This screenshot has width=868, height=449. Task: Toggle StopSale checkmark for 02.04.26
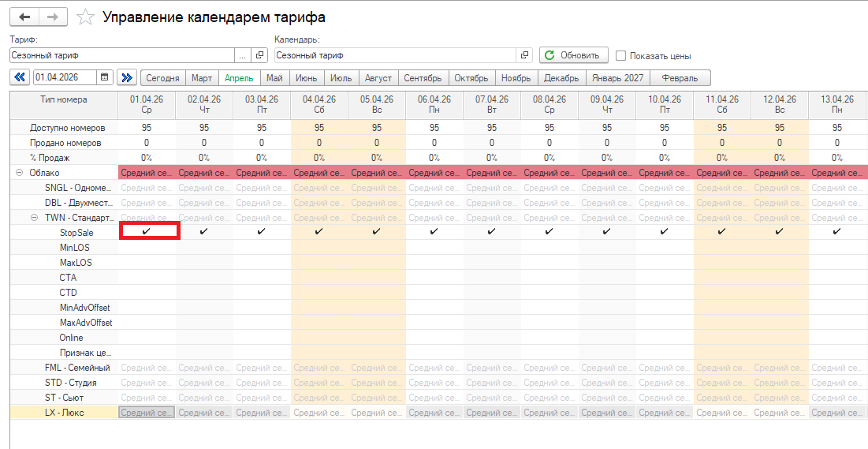pos(203,232)
